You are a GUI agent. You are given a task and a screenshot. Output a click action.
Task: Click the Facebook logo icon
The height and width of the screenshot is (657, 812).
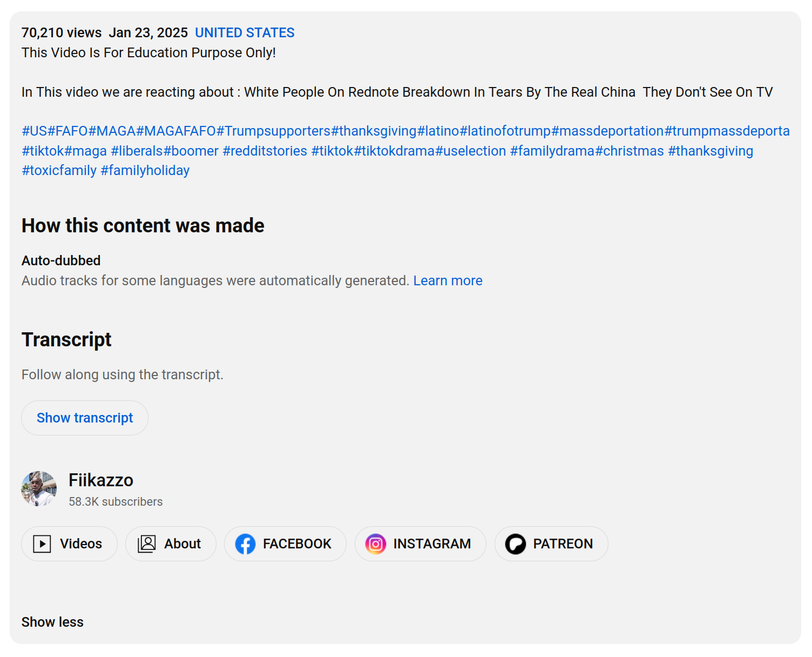245,544
